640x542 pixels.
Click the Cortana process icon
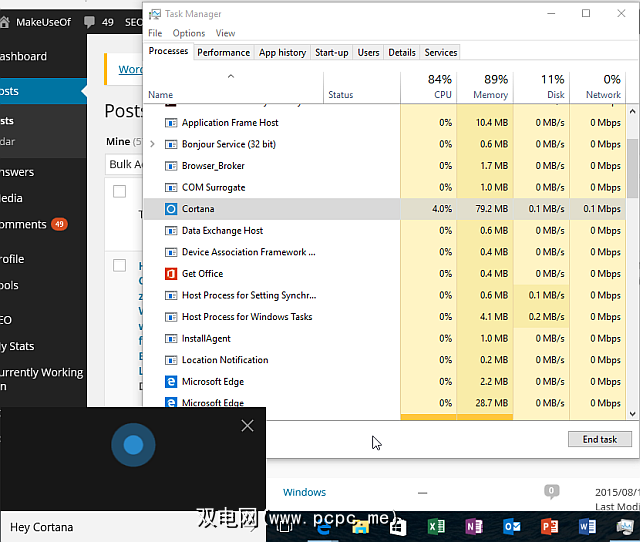(171, 209)
